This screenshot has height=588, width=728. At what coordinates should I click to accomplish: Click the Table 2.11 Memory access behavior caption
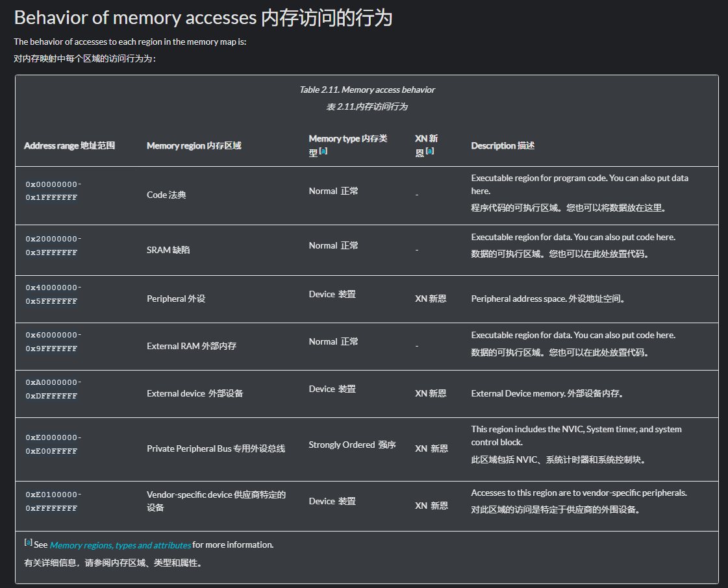click(367, 90)
